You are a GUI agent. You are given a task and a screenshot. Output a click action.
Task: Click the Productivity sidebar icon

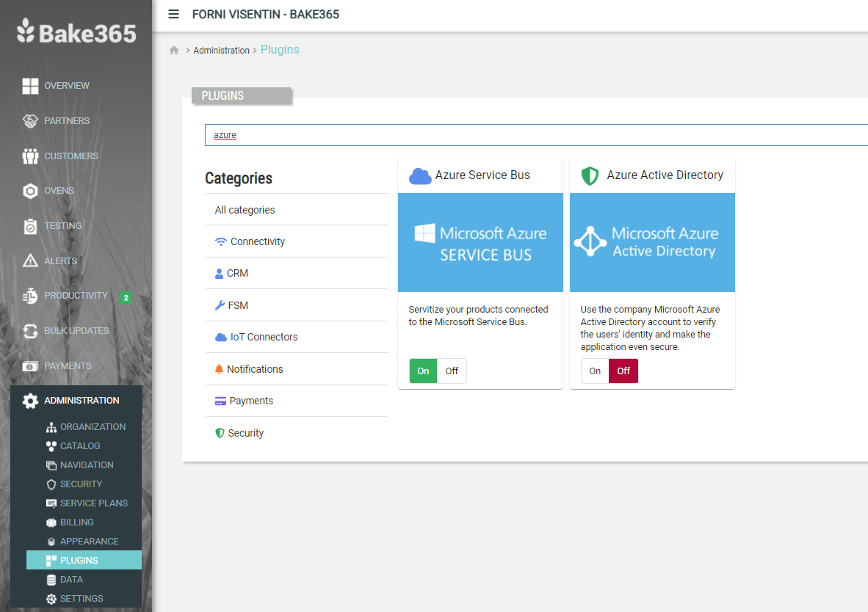click(x=30, y=296)
